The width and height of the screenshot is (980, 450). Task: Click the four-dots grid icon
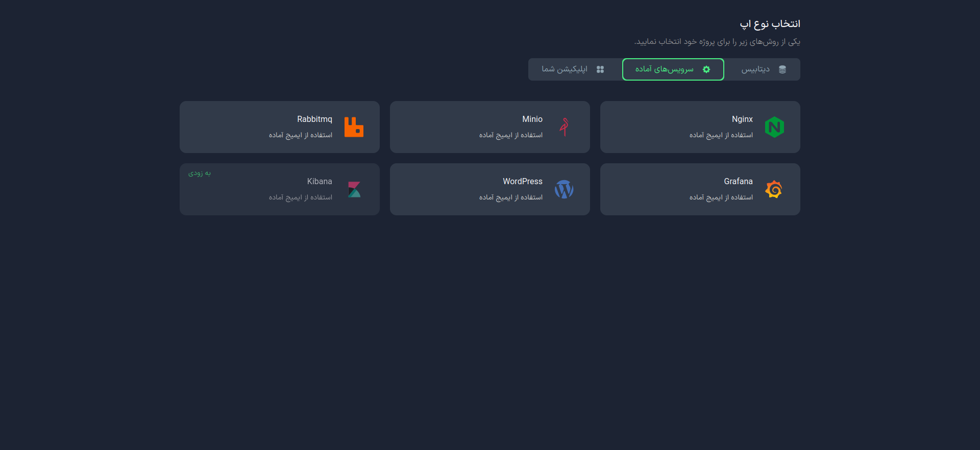point(600,69)
